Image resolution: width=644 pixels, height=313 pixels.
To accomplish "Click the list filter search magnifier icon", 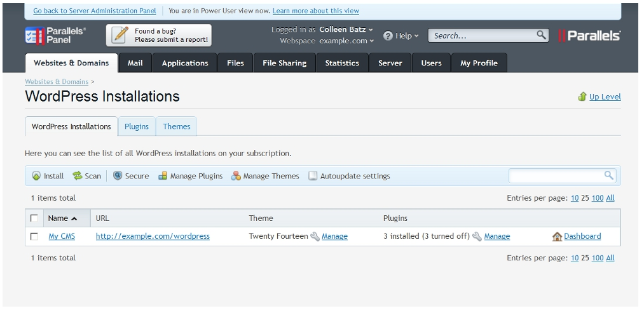I will coord(608,176).
